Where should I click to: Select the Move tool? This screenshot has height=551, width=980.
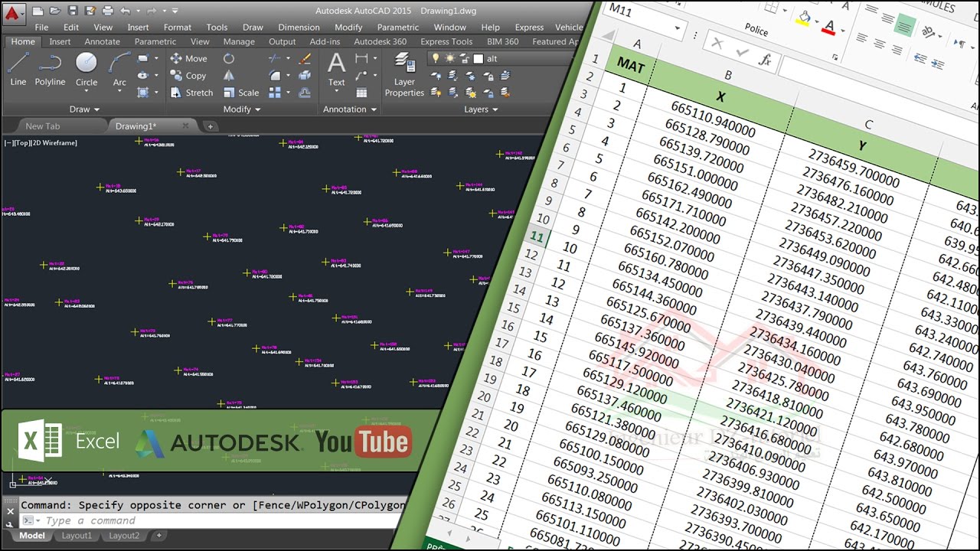[x=188, y=58]
